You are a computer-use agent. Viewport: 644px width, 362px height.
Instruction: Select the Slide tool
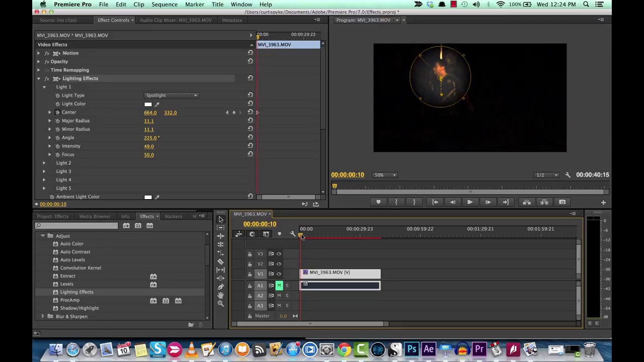click(220, 278)
